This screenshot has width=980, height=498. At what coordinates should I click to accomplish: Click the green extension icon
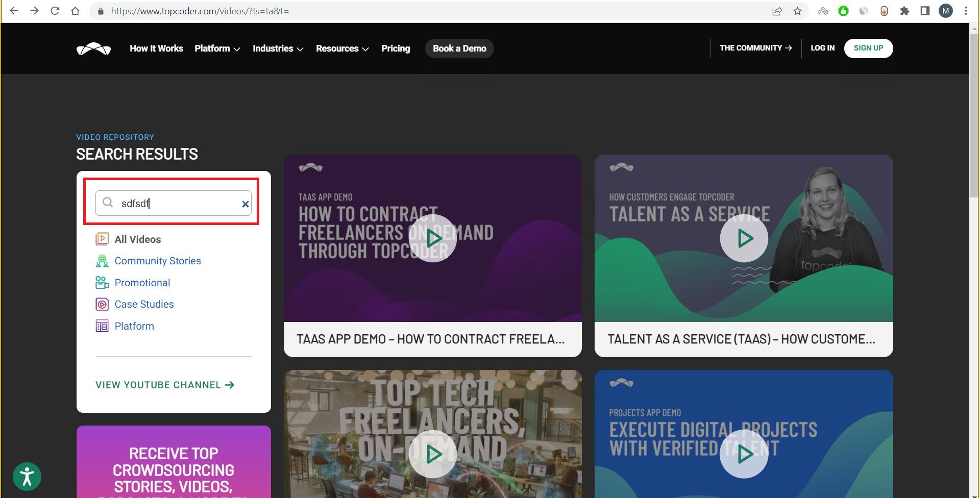843,11
